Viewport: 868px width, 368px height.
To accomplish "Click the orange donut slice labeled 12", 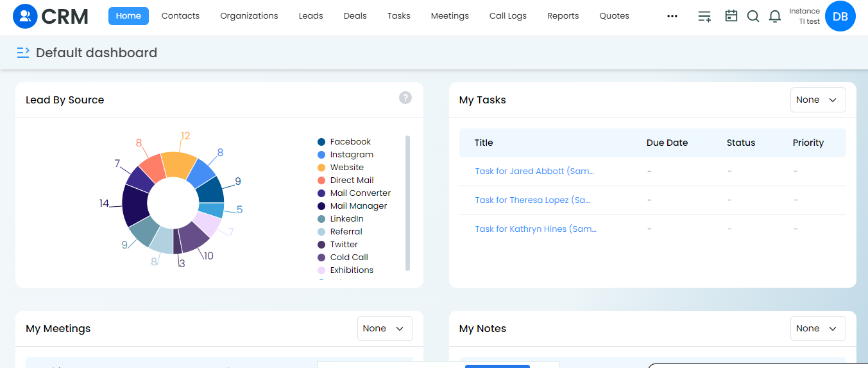I will [x=178, y=164].
